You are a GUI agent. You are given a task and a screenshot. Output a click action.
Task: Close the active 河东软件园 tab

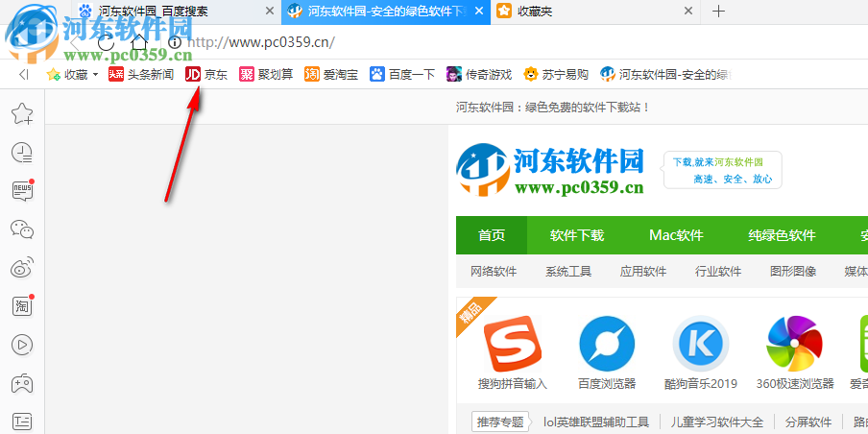pos(479,12)
